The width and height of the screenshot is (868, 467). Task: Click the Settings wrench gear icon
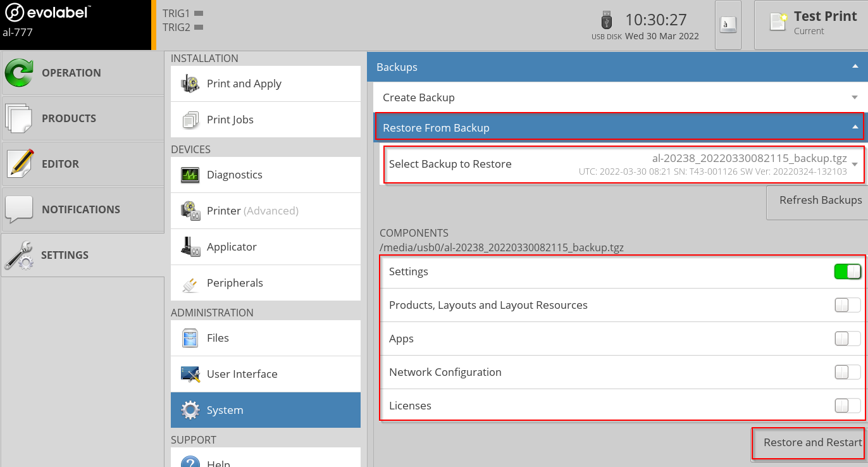tap(19, 255)
